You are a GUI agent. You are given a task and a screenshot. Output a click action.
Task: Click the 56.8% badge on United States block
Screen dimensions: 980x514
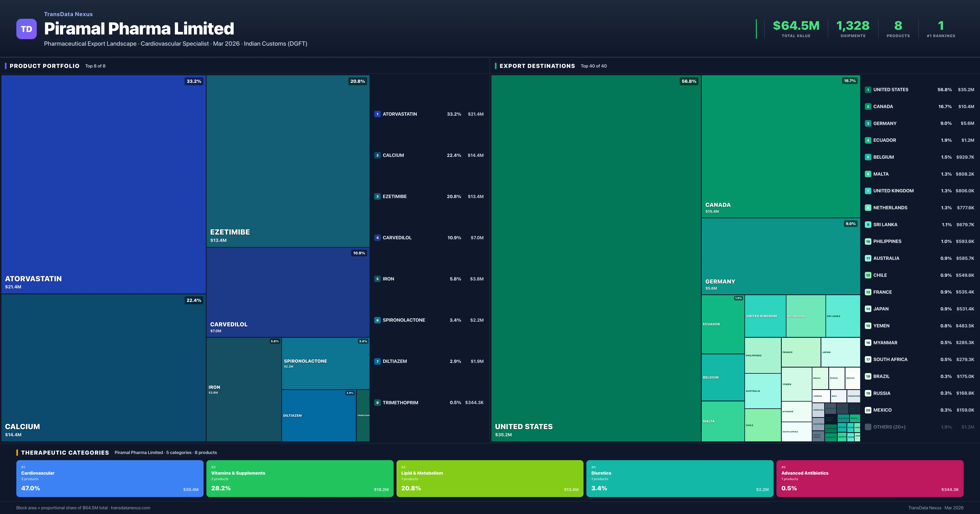(689, 81)
